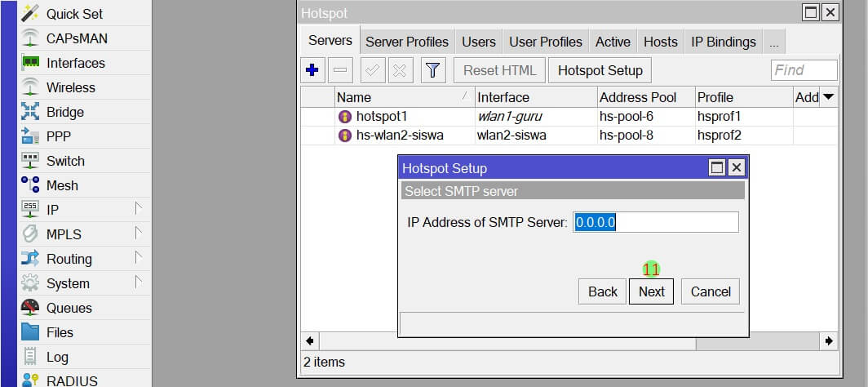Click the blue plus add button

[312, 70]
